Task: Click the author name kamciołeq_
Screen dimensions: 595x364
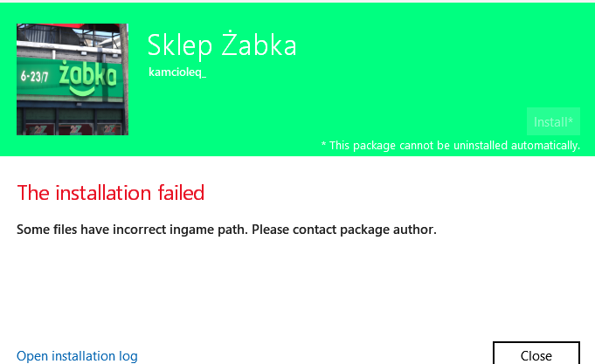Action: 177,72
